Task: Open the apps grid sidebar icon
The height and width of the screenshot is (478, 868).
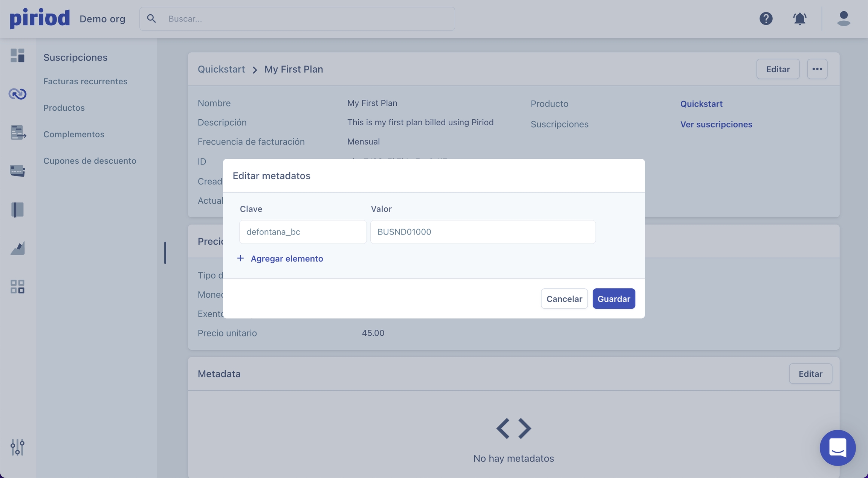Action: [17, 286]
